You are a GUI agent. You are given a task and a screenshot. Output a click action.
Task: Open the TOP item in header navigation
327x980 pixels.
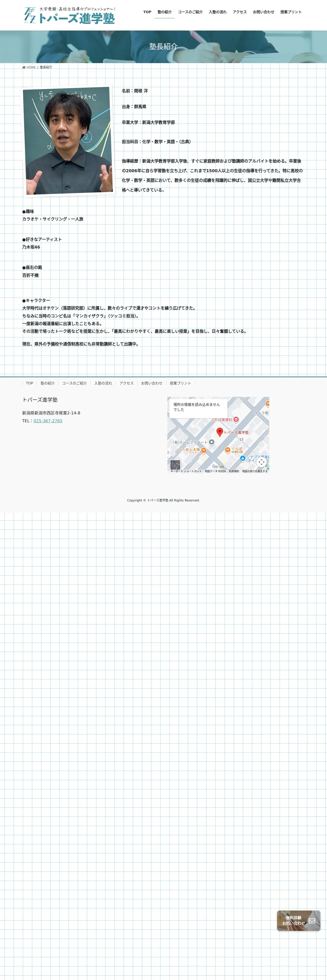pyautogui.click(x=147, y=12)
